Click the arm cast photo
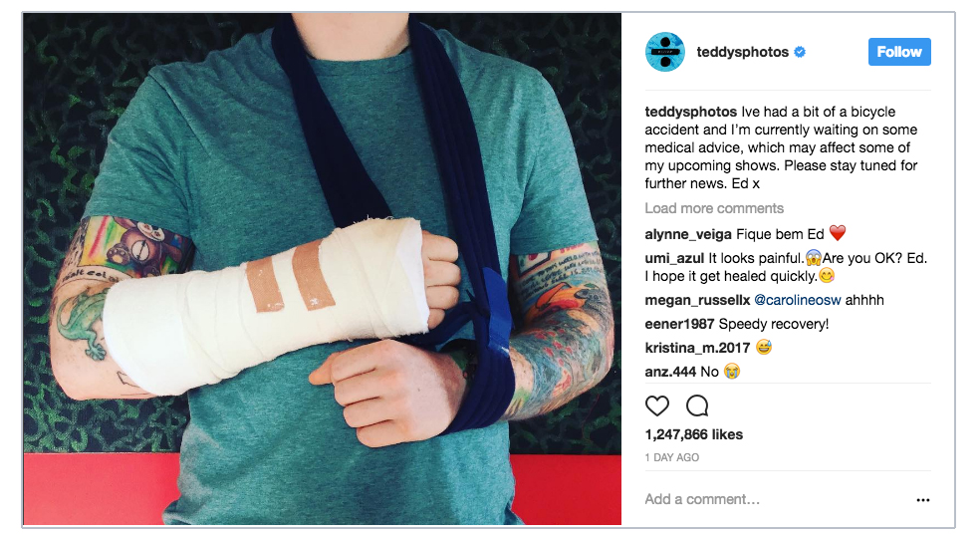This screenshot has width=980, height=538. point(323,269)
